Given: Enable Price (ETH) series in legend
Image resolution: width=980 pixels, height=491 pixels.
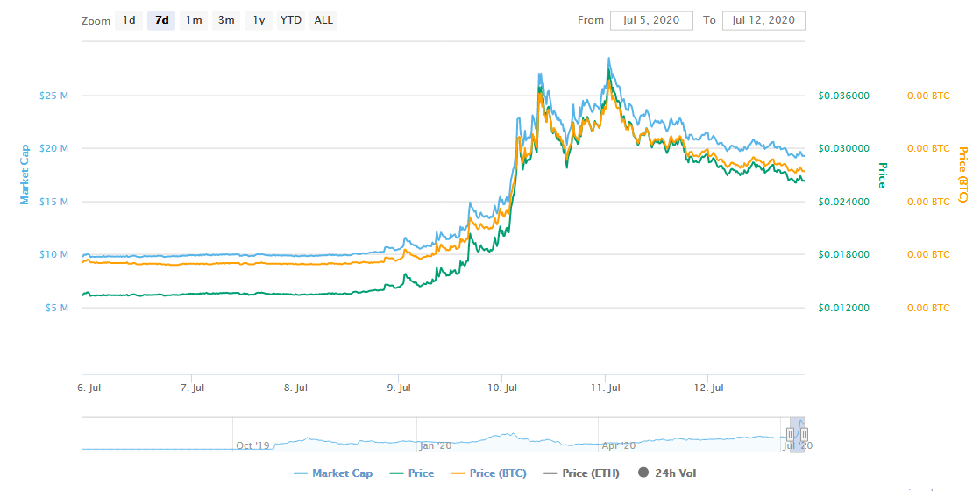Looking at the screenshot, I should pos(581,473).
